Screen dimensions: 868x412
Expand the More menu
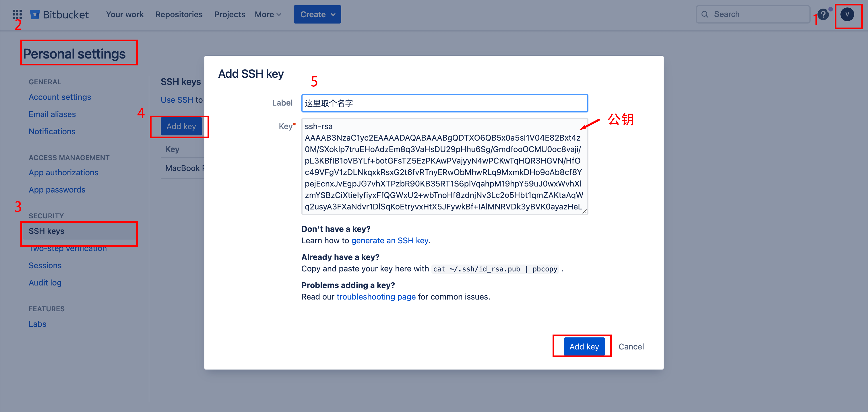pos(268,14)
